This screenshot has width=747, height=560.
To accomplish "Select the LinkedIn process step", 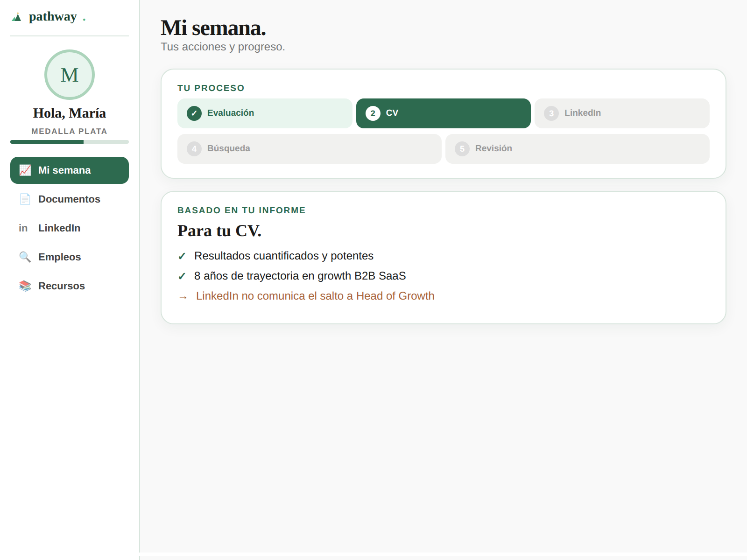I will (622, 113).
